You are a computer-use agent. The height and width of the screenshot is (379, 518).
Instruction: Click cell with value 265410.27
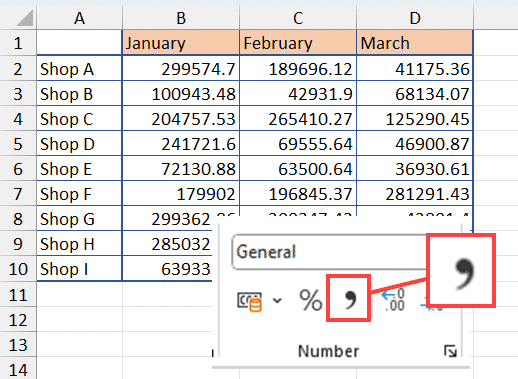(x=298, y=119)
